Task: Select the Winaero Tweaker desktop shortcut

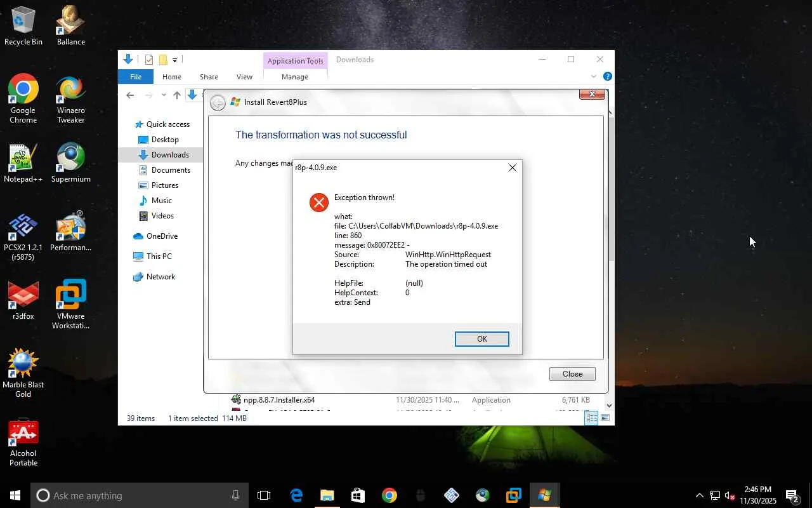Action: click(71, 100)
